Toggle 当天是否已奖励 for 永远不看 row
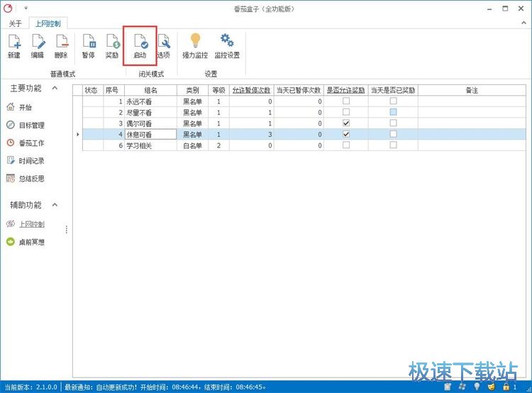This screenshot has width=532, height=393. pos(393,101)
